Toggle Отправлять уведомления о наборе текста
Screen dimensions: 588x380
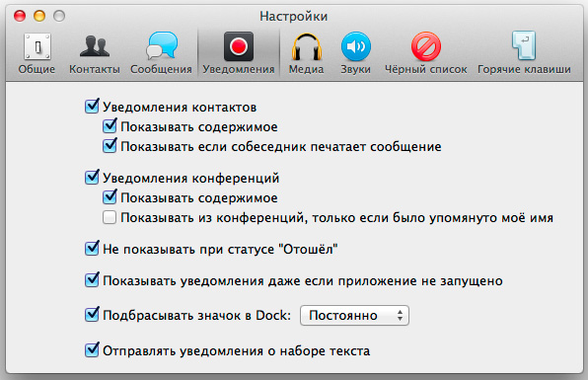pos(92,350)
